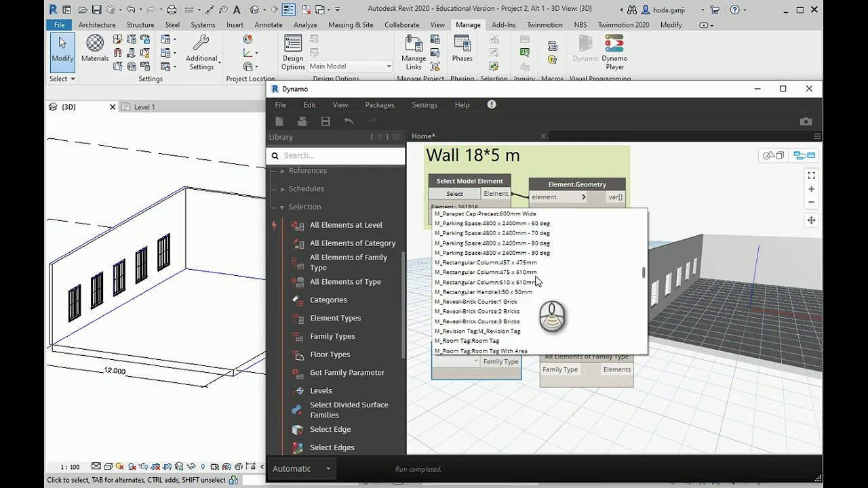Screen dimensions: 868x488
Task: Switch to the Level 1 view tab
Action: click(144, 106)
